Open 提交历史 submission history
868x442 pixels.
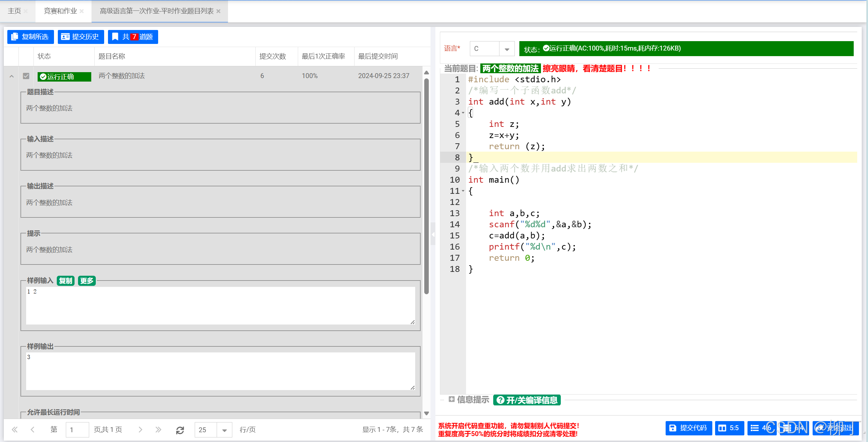(x=80, y=37)
